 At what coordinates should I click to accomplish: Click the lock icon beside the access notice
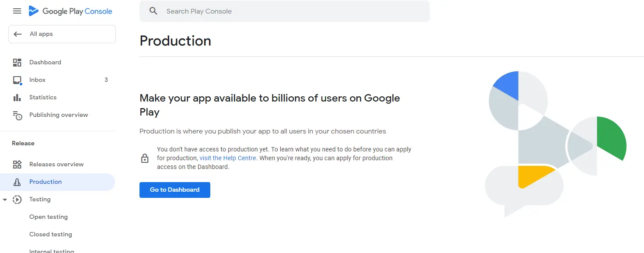click(x=145, y=158)
